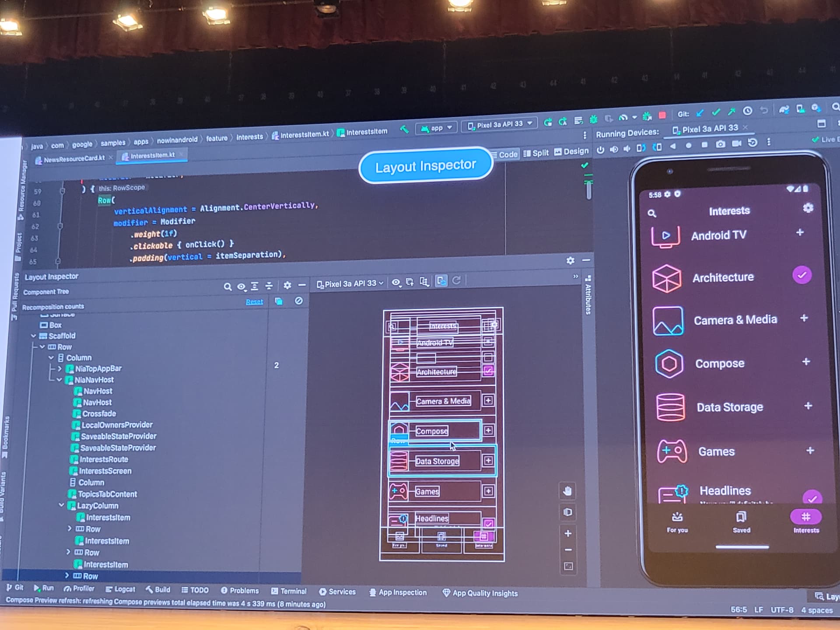Click the Refresh Layout icon in inspector toolbar

click(456, 280)
